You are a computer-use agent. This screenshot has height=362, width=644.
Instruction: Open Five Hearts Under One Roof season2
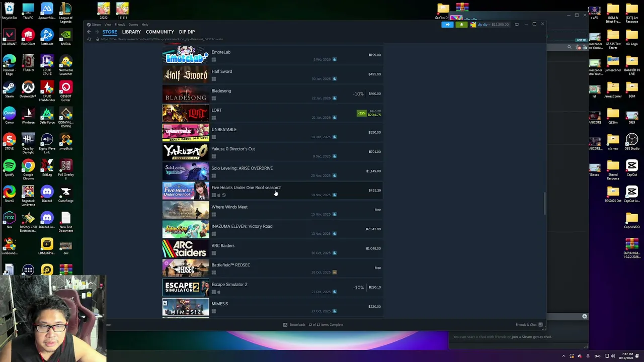pyautogui.click(x=272, y=191)
